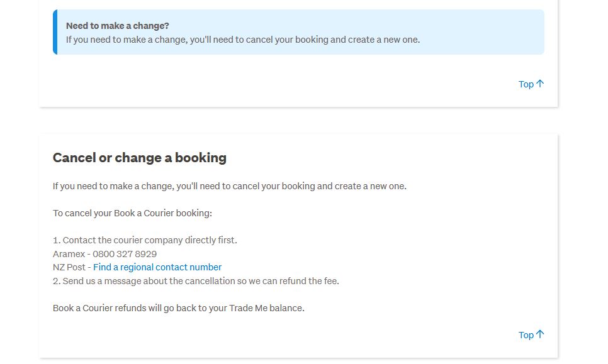
Task: Click the up arrow icon in the Cancel section
Action: coord(540,334)
